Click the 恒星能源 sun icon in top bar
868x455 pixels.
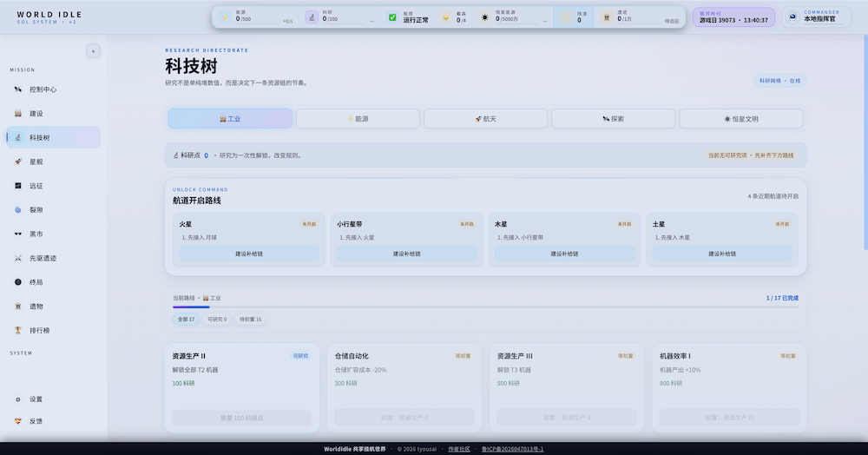(x=485, y=17)
